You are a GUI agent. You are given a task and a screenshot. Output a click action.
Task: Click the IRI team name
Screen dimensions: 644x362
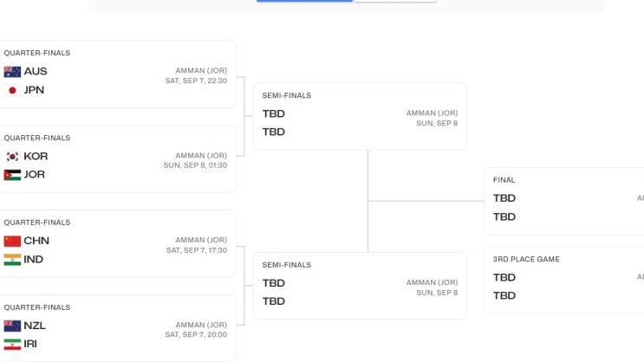click(30, 345)
